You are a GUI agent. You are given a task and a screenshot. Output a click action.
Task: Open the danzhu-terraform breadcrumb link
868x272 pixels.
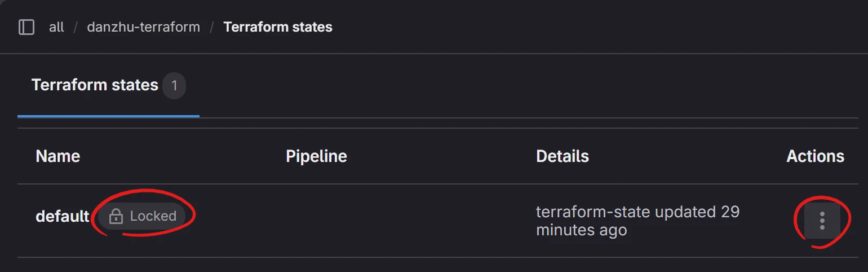point(143,27)
